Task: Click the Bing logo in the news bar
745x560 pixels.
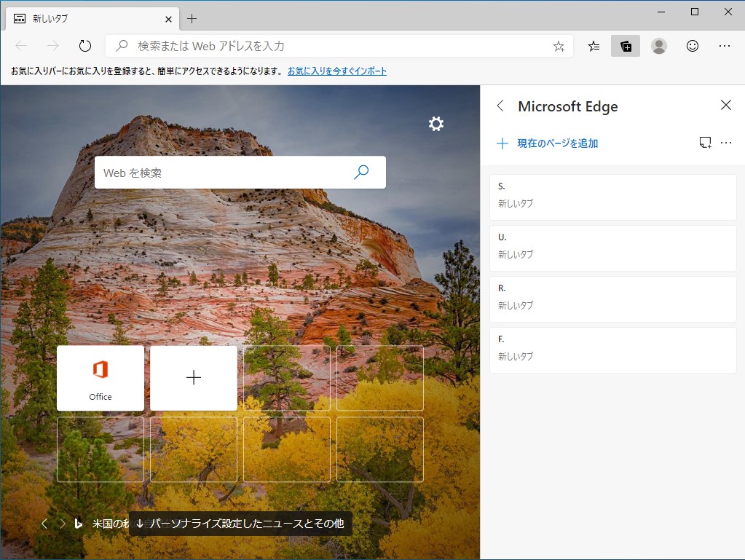Action: (78, 523)
